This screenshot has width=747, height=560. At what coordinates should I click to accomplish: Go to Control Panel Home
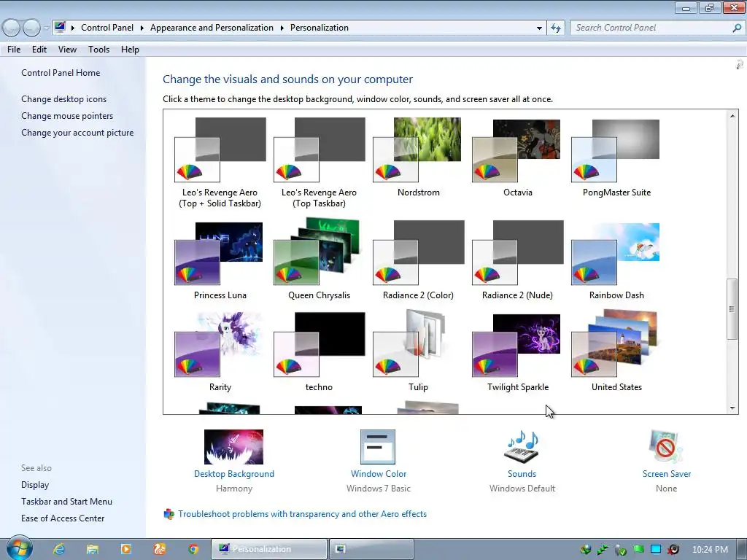(x=61, y=73)
